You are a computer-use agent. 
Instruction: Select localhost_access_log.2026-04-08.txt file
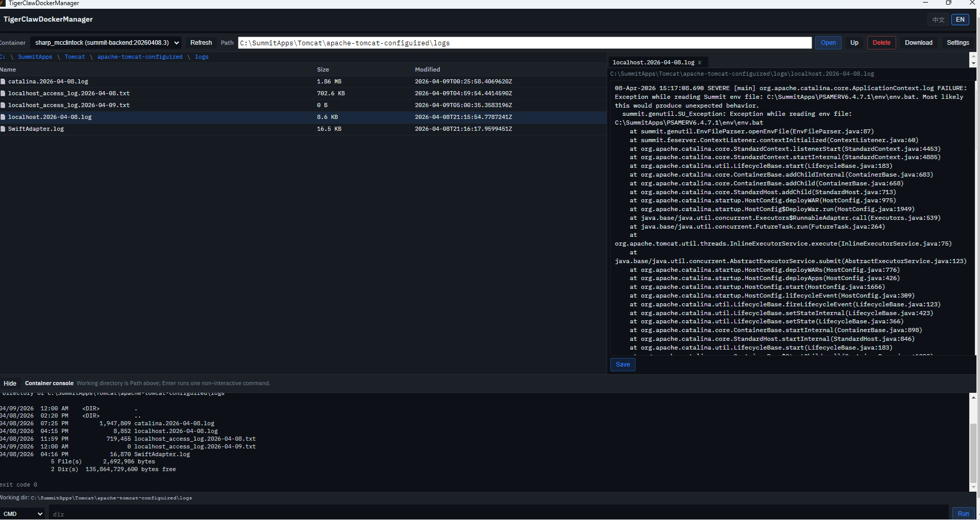click(x=303, y=93)
